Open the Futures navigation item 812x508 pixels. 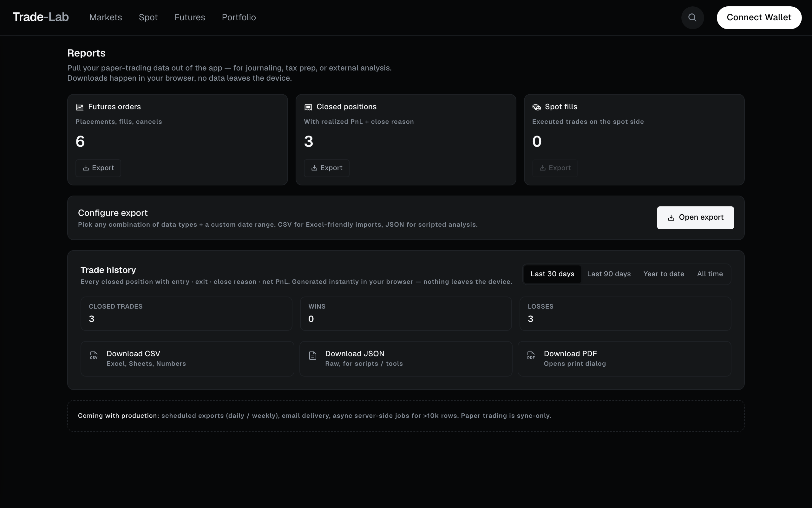[x=190, y=17]
